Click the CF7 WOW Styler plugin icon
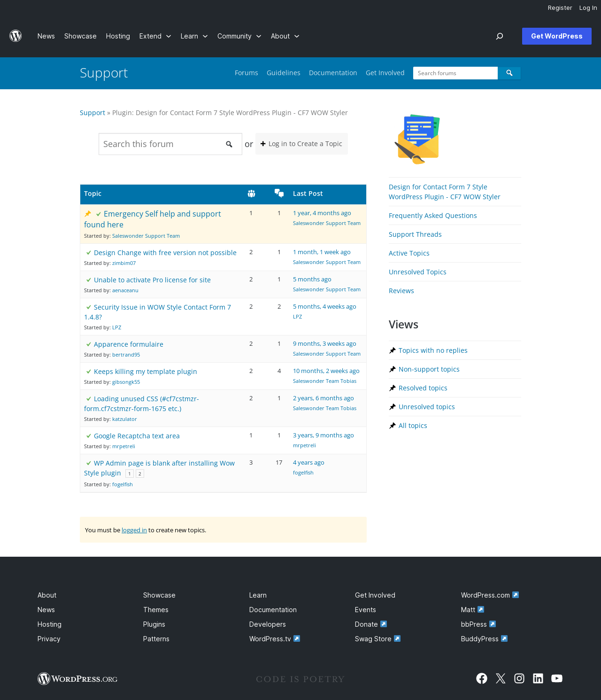This screenshot has height=700, width=601. (x=417, y=139)
